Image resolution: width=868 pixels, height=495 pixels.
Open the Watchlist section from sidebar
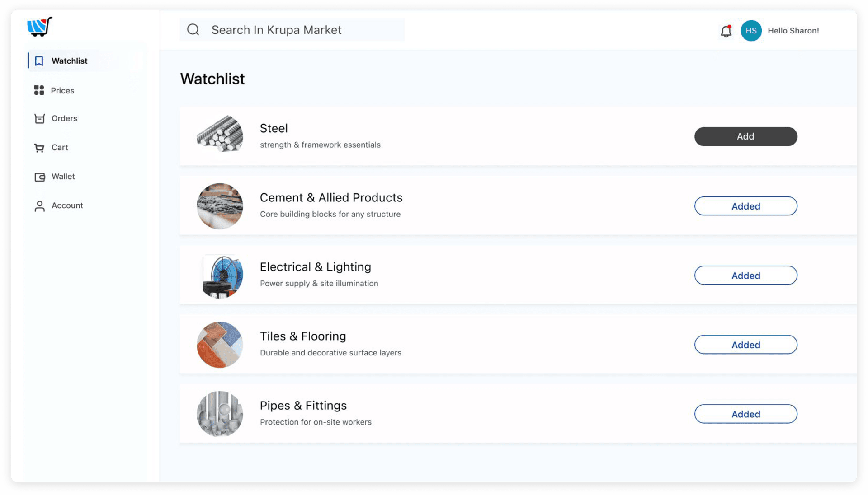click(x=69, y=61)
